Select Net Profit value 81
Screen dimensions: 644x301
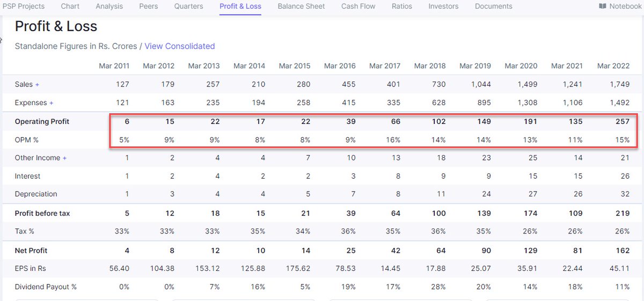coord(578,251)
